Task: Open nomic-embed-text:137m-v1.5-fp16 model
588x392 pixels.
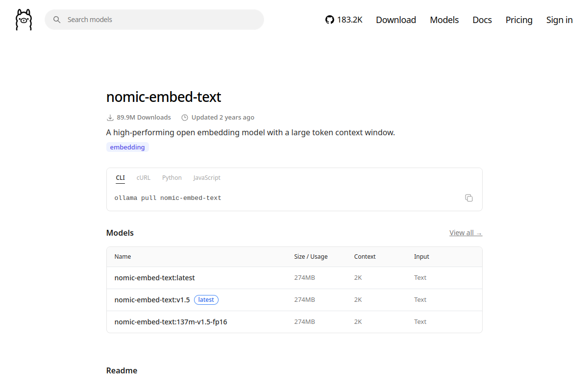Action: pyautogui.click(x=171, y=322)
